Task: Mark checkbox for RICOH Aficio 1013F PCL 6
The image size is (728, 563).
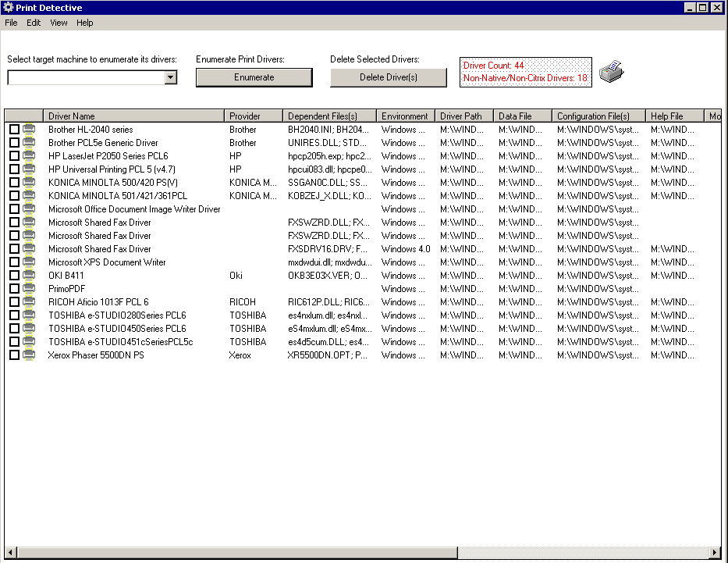Action: [x=14, y=302]
